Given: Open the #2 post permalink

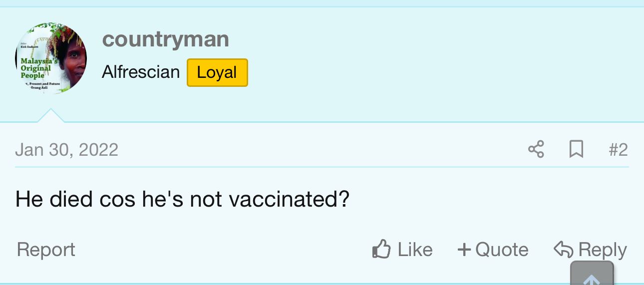Looking at the screenshot, I should pos(618,150).
